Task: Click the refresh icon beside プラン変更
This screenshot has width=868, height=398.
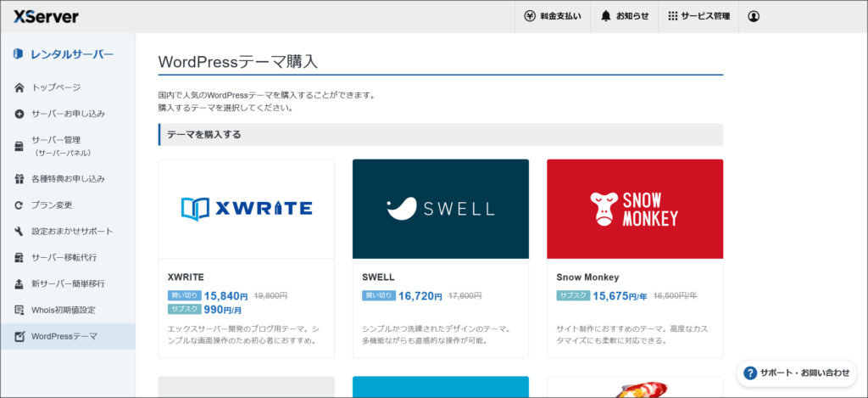Action: [19, 205]
